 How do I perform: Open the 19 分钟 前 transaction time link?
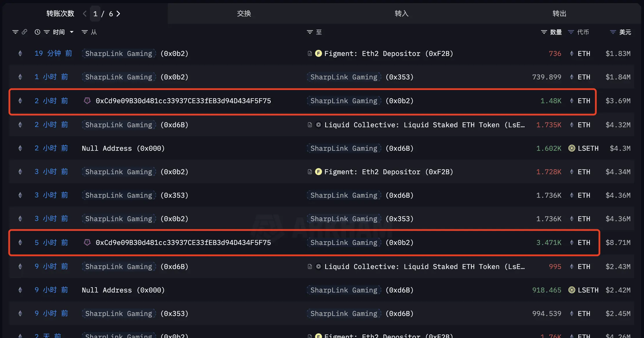click(53, 53)
